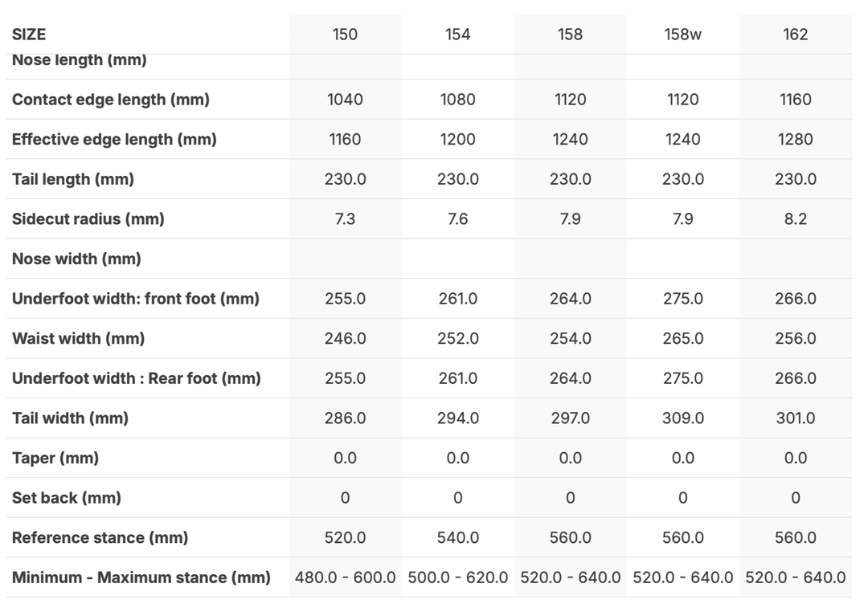Click the 158w size column header
868x616 pixels.
[x=682, y=35]
